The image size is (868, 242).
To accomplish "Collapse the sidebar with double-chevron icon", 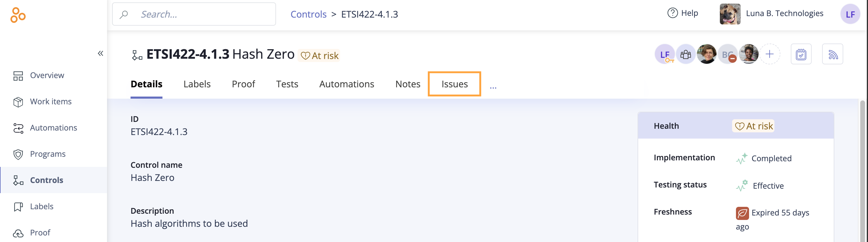I will (100, 53).
